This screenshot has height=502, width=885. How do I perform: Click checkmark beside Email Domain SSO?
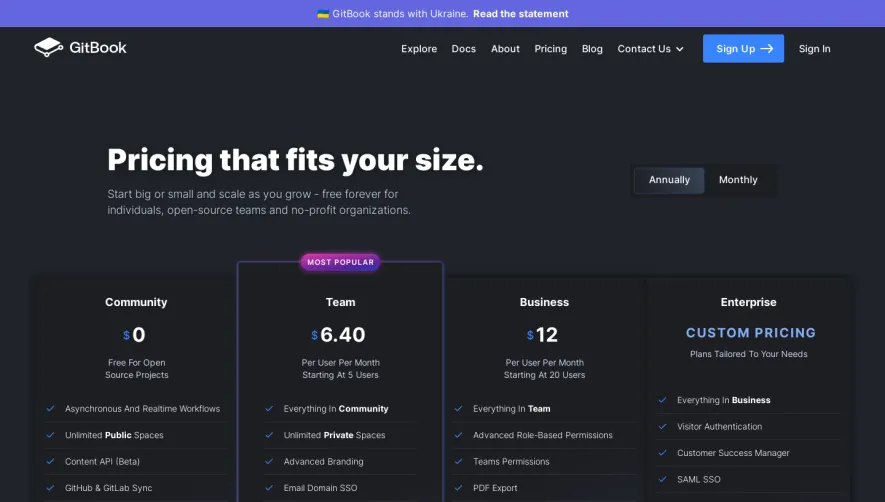(269, 488)
